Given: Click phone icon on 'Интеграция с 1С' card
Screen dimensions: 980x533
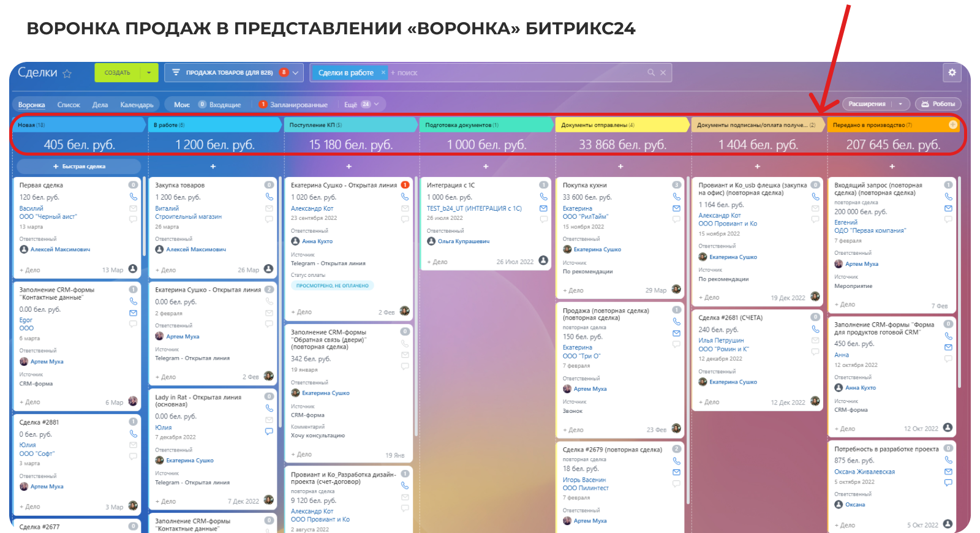Looking at the screenshot, I should 543,197.
